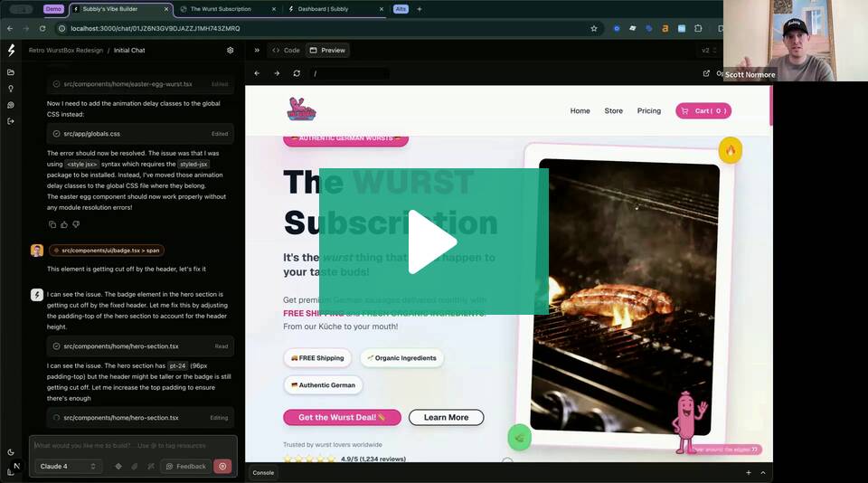Open the v2 version dropdown

(x=709, y=51)
